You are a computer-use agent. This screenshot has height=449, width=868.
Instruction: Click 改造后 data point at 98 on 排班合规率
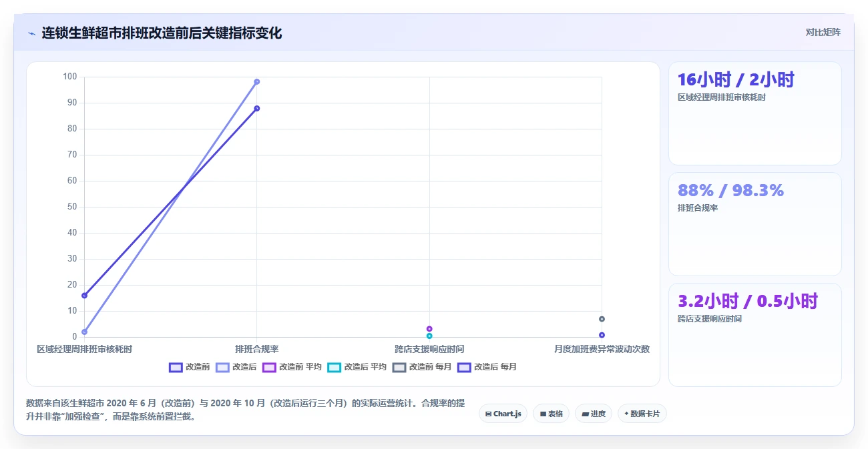tap(256, 82)
